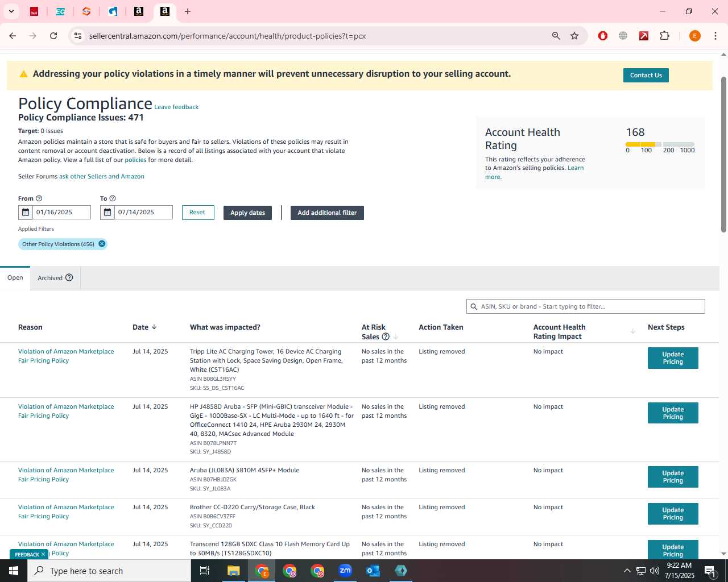Open the Chrome profile avatar E

click(694, 36)
